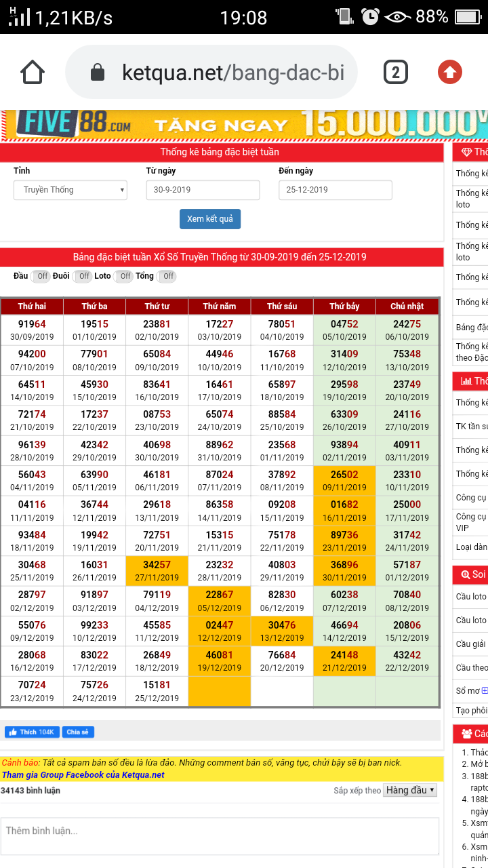Toggle the Đầu switch on
Screen dimensions: 488x868
click(x=41, y=276)
